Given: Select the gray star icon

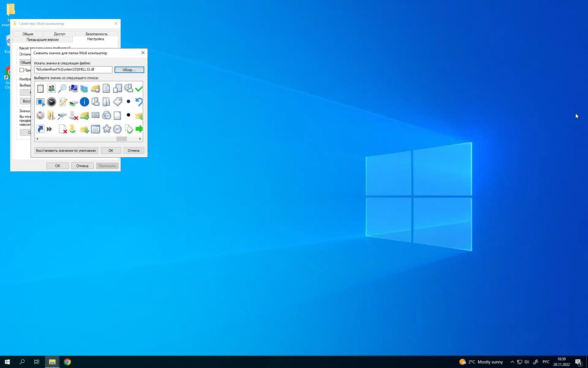Looking at the screenshot, I should click(107, 129).
